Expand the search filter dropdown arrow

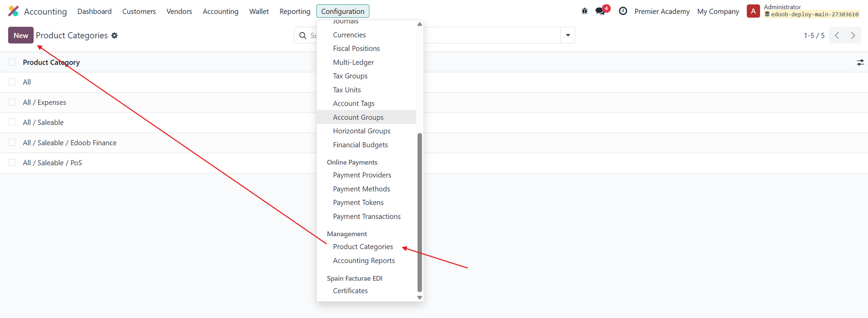[568, 35]
